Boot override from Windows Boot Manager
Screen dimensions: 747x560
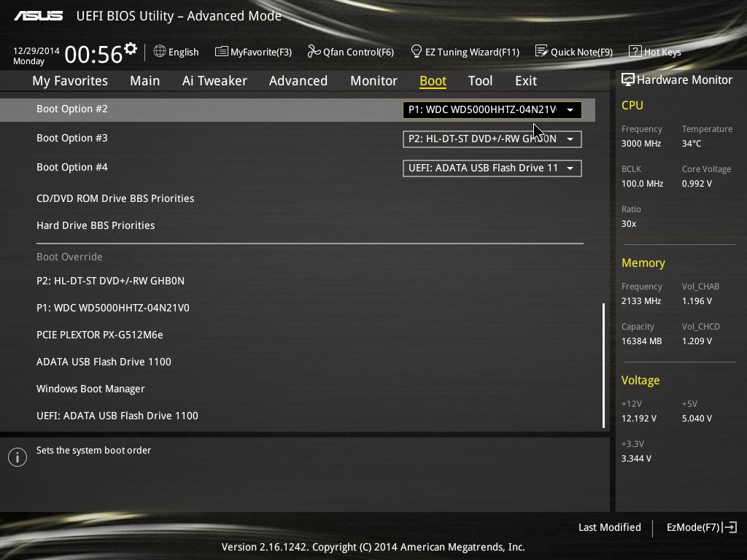coord(90,389)
